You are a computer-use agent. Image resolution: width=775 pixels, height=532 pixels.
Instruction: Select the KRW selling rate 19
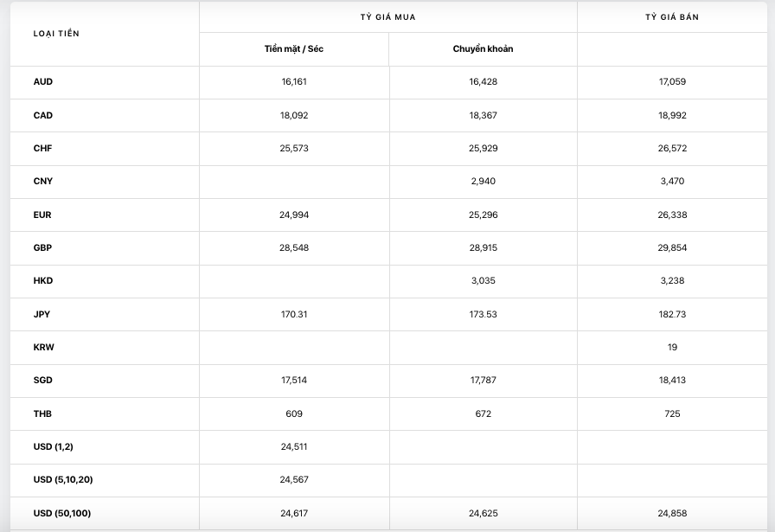(672, 347)
